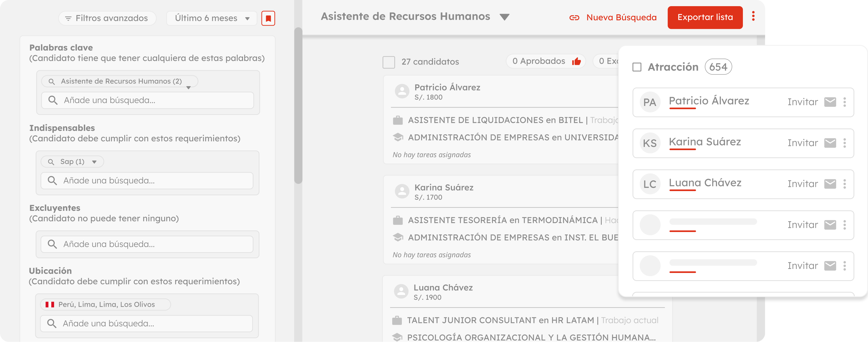Click the Perú, Lima, Lima, Los Olivos location chip
The image size is (868, 342).
(106, 305)
